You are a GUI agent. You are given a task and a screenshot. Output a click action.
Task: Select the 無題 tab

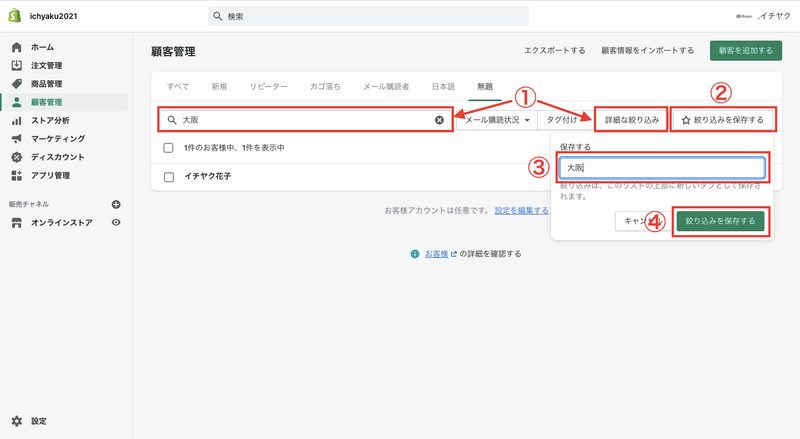coord(485,87)
